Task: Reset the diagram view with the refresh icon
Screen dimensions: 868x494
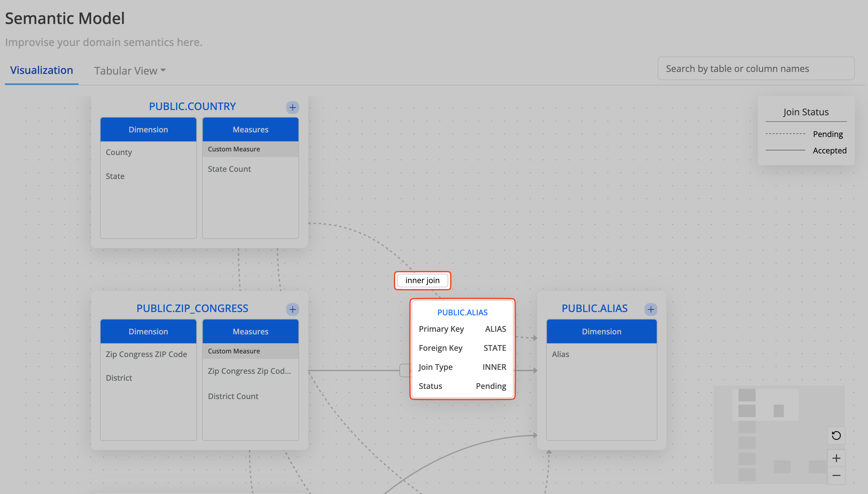Action: [836, 435]
